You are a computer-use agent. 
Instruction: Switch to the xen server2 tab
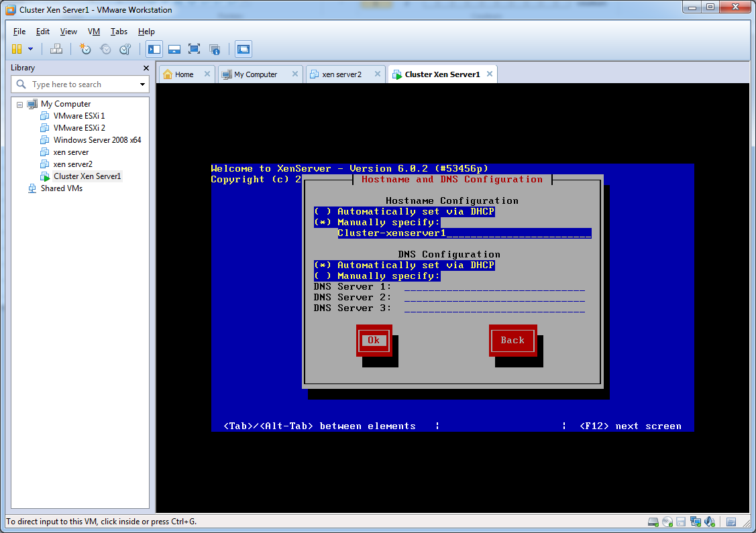341,74
